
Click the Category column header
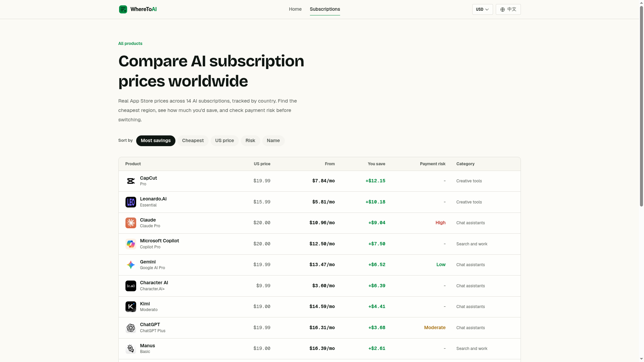click(465, 164)
